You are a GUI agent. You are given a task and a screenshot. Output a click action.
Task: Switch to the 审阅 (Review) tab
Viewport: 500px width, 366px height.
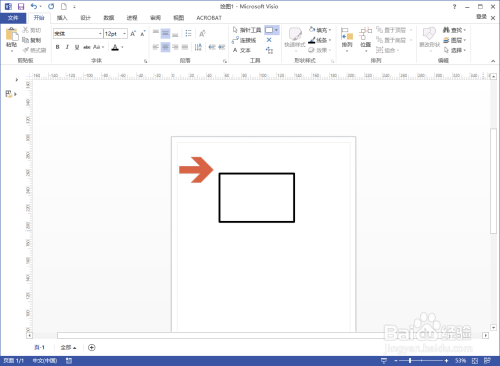(155, 18)
